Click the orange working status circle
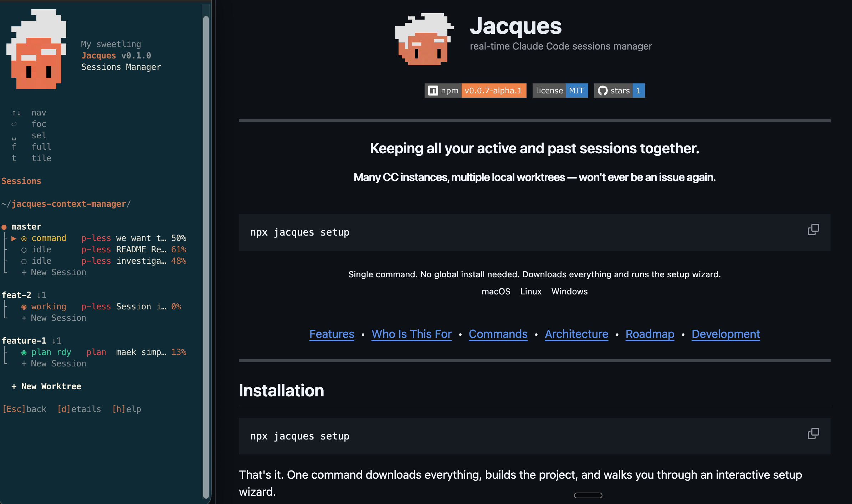 [24, 307]
